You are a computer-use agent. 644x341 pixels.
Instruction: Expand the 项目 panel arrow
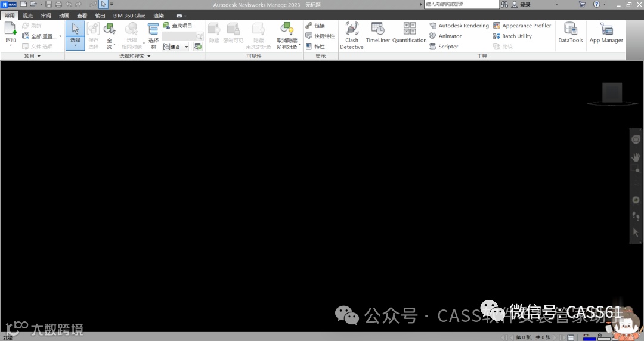click(x=39, y=56)
